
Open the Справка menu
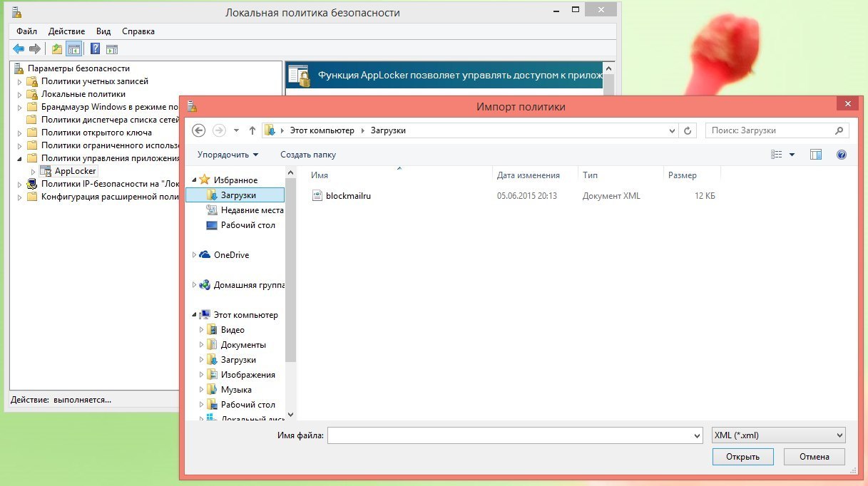pos(138,31)
